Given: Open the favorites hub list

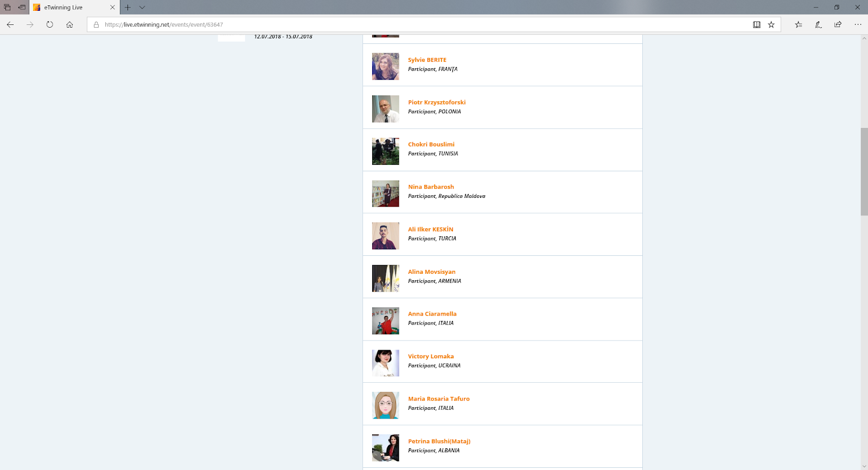Looking at the screenshot, I should pyautogui.click(x=799, y=24).
